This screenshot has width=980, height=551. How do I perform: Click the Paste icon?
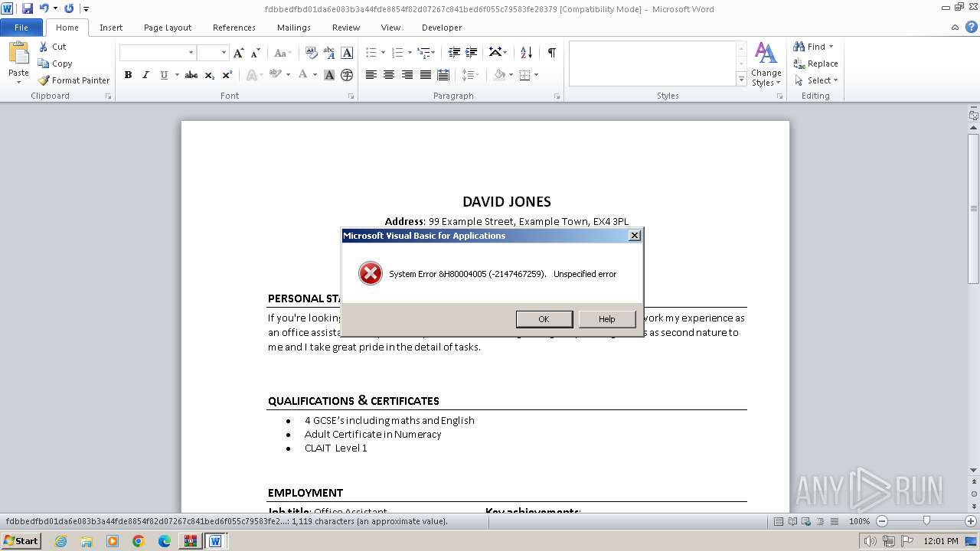click(18, 54)
